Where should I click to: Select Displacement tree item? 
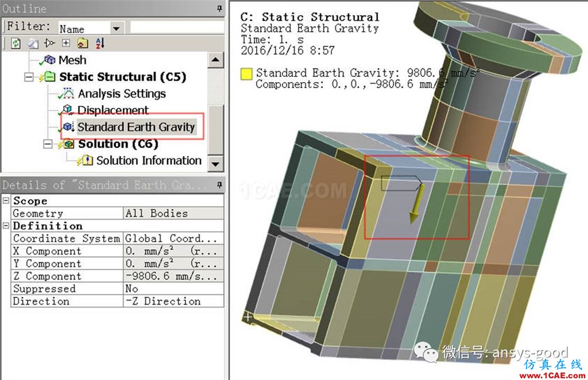113,110
